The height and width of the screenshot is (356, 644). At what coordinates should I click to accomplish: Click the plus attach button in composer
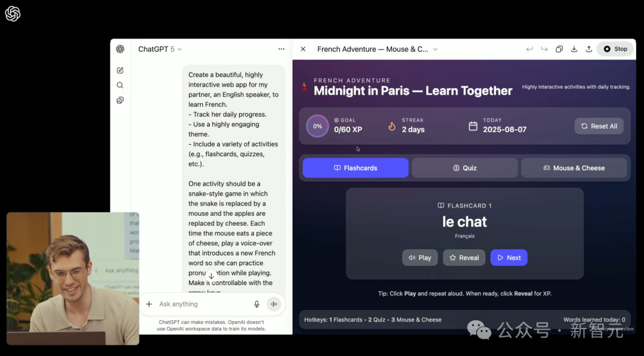149,304
